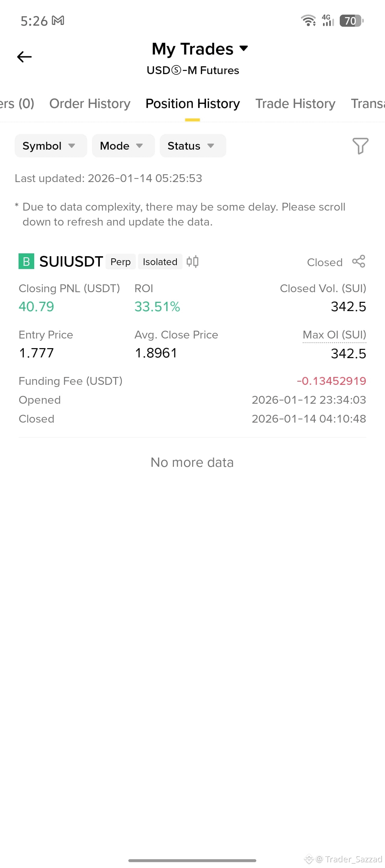Image resolution: width=385 pixels, height=868 pixels.
Task: Open the Symbol filter dropdown
Action: 51,146
